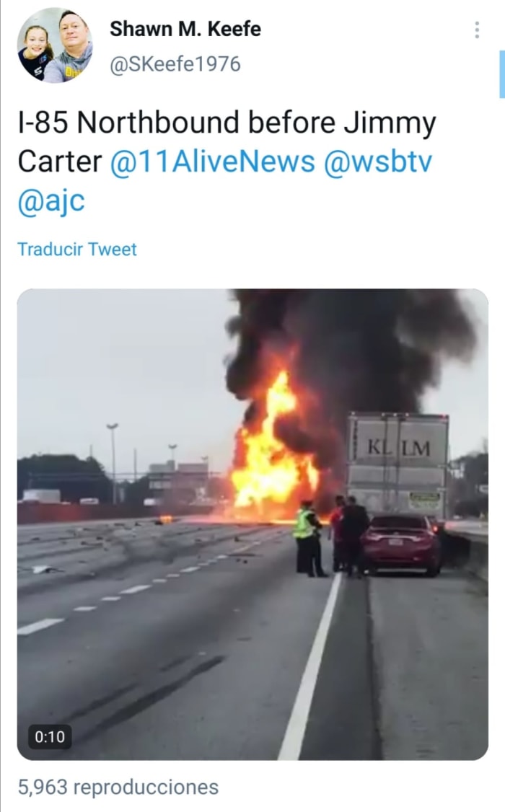Tap the tall street light pole in video
Viewport: 505px width, 812px height.
pos(113,463)
